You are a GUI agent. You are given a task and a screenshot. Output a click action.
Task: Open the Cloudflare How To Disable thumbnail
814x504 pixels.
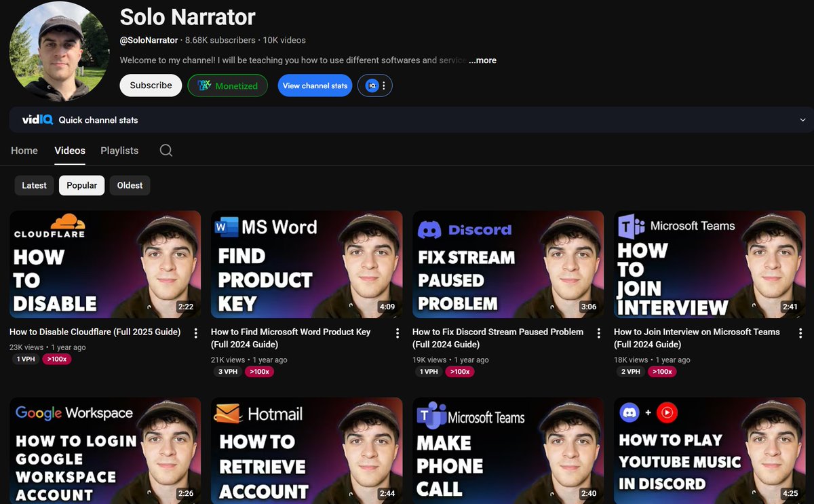click(x=105, y=264)
